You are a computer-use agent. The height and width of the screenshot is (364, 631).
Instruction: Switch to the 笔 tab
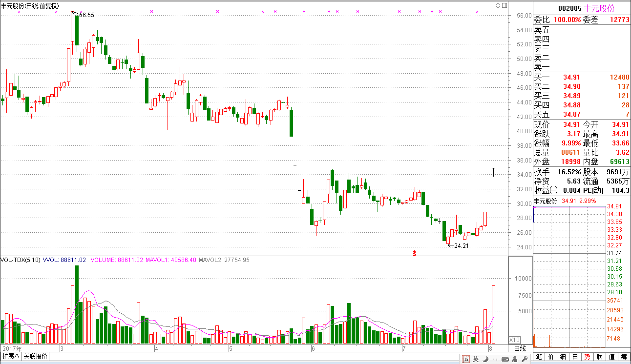click(539, 357)
